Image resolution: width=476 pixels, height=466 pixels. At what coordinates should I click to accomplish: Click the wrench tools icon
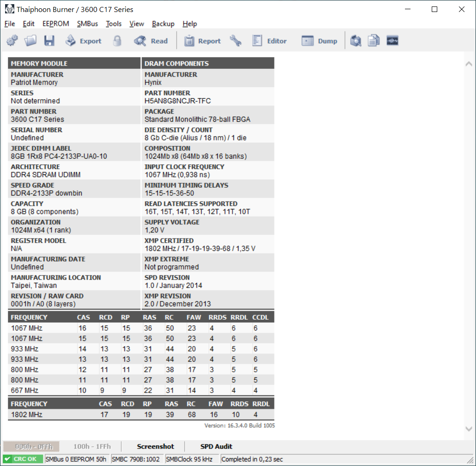[x=236, y=41]
